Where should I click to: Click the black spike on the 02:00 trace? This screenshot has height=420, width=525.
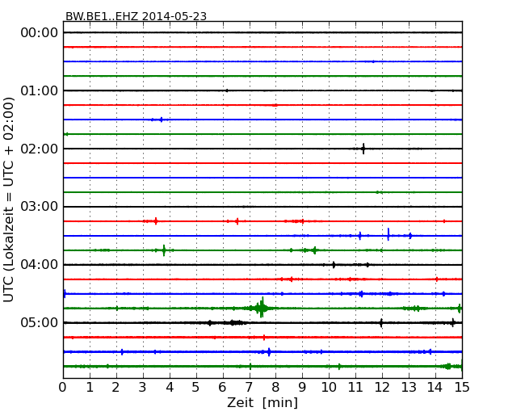[x=363, y=149]
